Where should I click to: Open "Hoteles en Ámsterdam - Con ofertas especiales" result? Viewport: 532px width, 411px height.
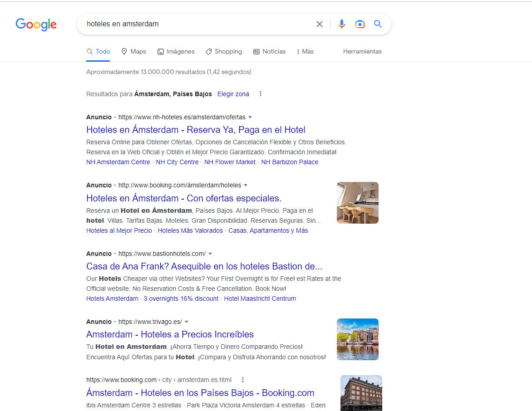pos(184,198)
